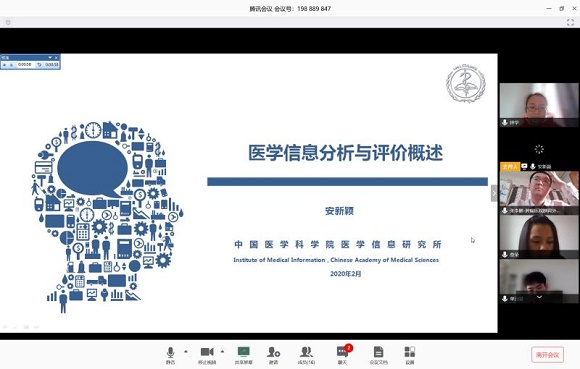Open chat with 2 unread messages
This screenshot has height=369, width=580.
343,352
